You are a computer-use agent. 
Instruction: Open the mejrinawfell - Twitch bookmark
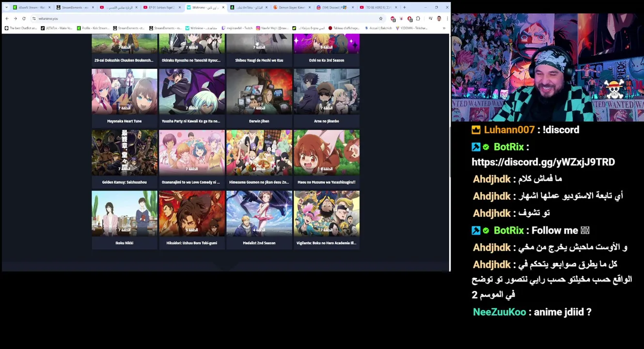click(237, 28)
